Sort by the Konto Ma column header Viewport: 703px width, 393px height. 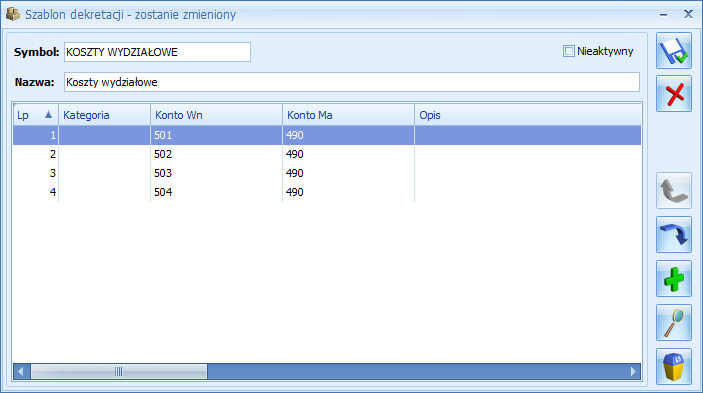coord(348,115)
